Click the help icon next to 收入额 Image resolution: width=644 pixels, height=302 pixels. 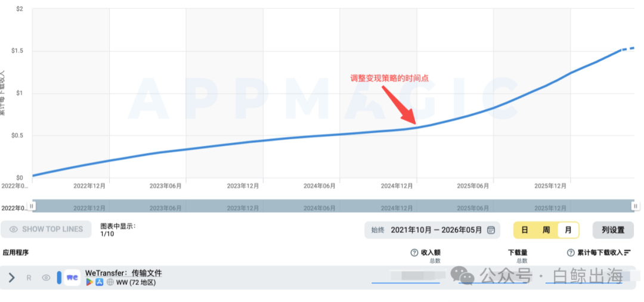click(414, 253)
